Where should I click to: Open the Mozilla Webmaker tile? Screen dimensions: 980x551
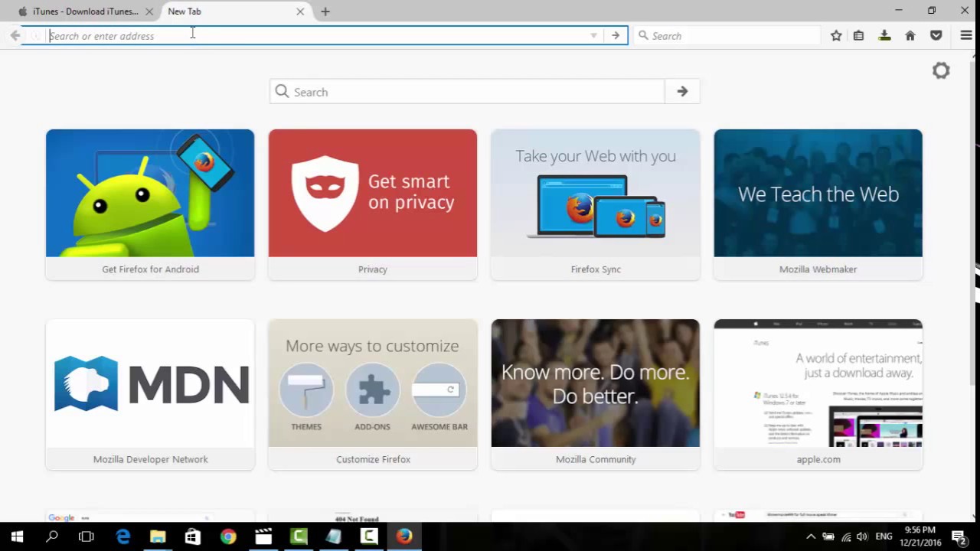click(x=818, y=204)
